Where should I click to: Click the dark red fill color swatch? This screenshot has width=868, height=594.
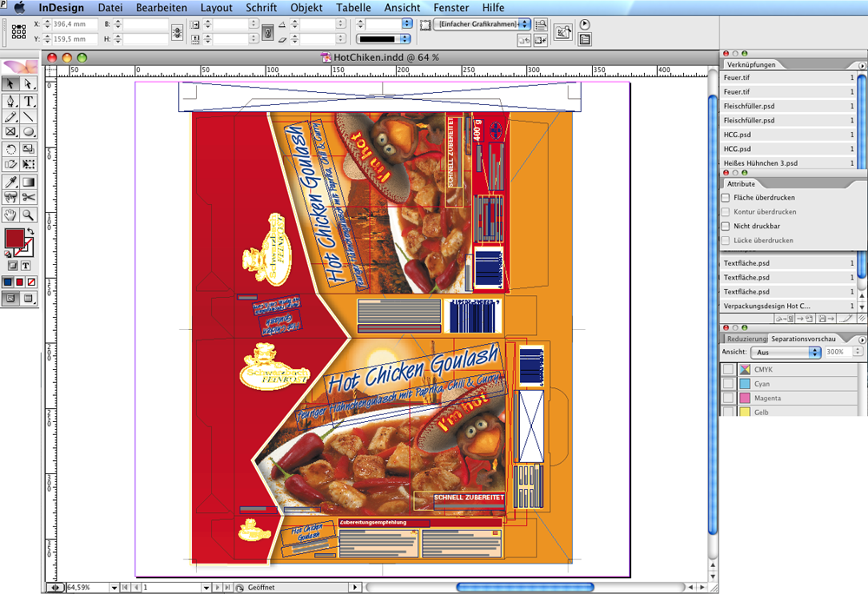pos(15,238)
